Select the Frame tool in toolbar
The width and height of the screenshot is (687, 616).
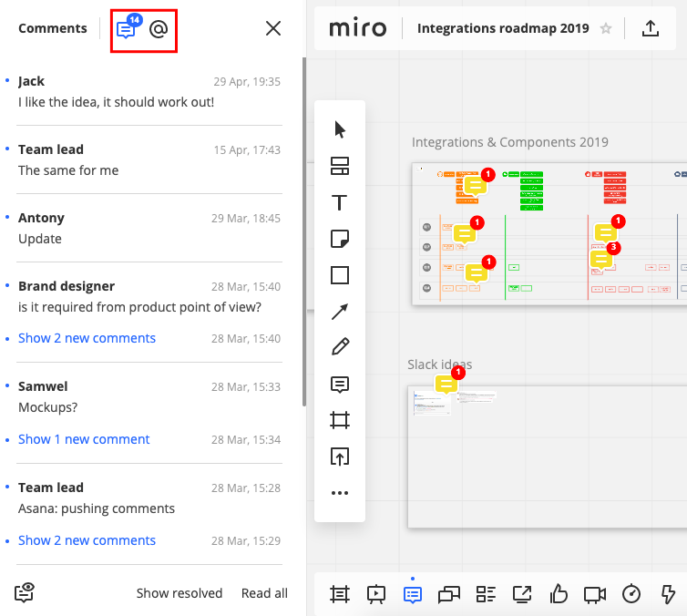pos(340,420)
